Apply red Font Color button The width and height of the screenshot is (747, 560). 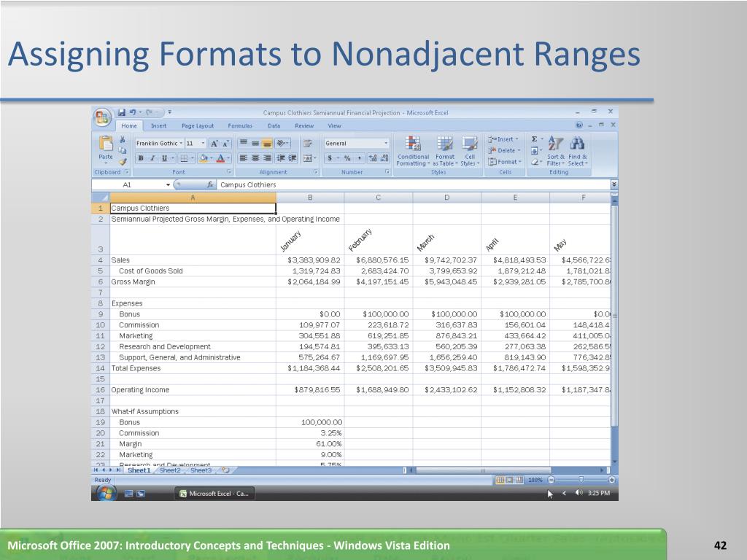pos(220,158)
